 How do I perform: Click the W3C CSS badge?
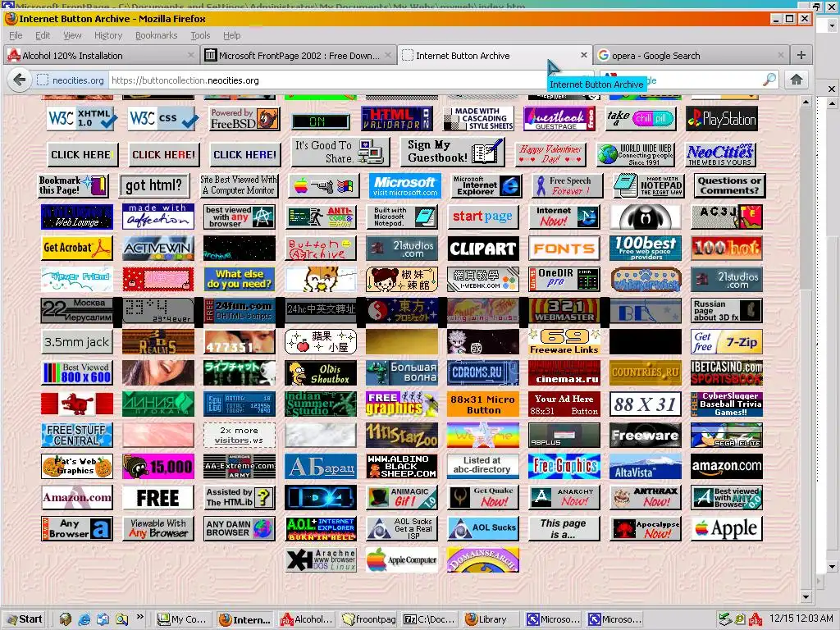click(163, 118)
